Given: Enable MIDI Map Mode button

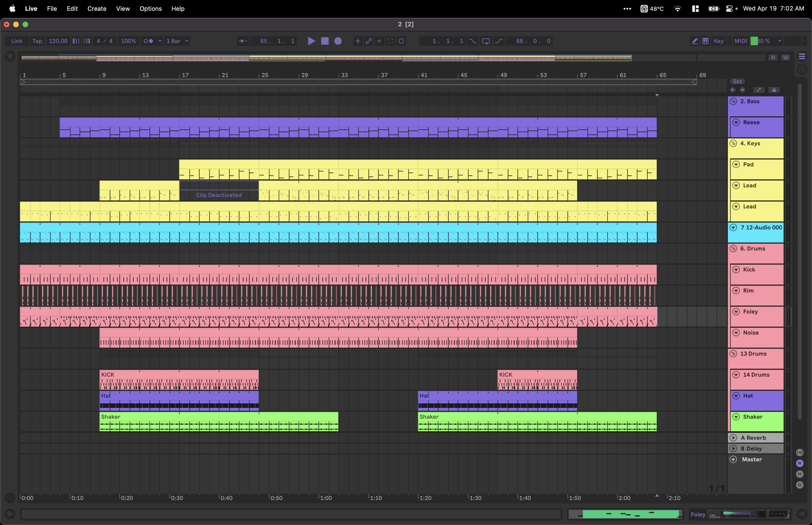Looking at the screenshot, I should 740,41.
